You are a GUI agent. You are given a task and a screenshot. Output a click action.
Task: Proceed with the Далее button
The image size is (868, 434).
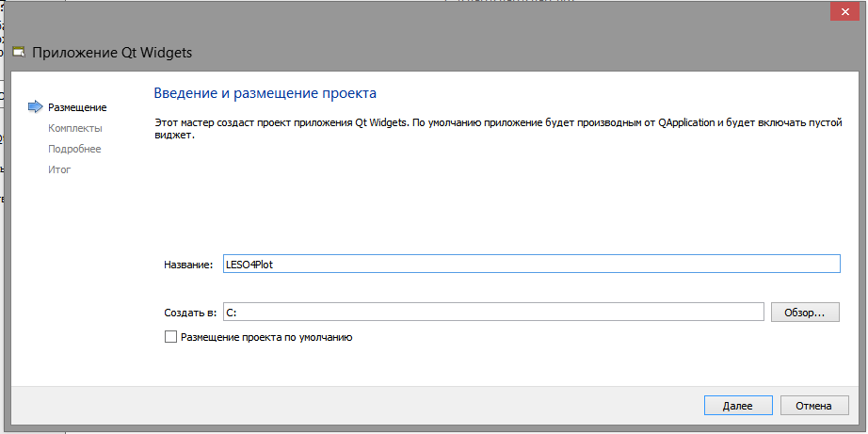coord(737,405)
